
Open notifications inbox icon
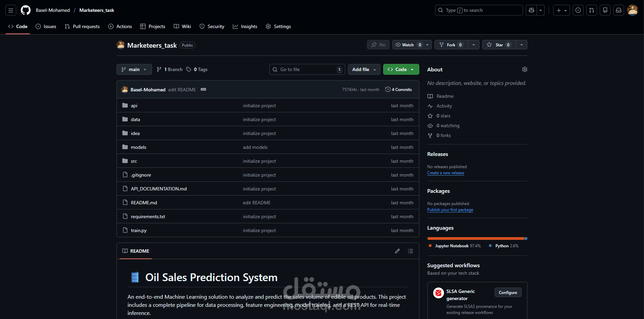618,10
